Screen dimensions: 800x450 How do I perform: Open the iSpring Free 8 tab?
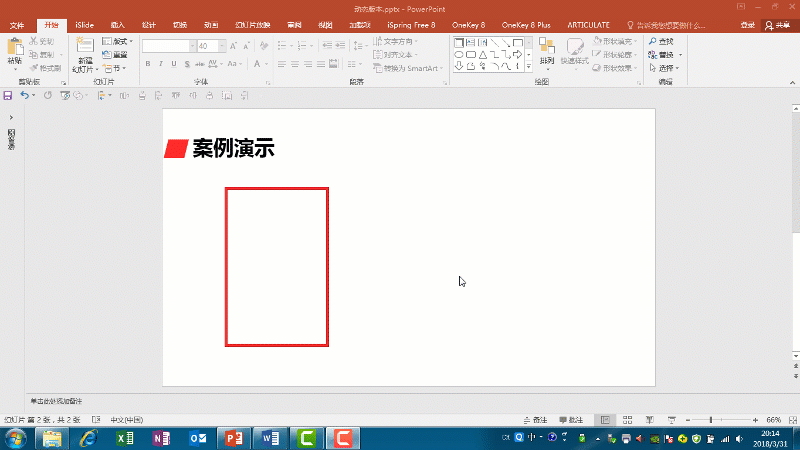[411, 25]
